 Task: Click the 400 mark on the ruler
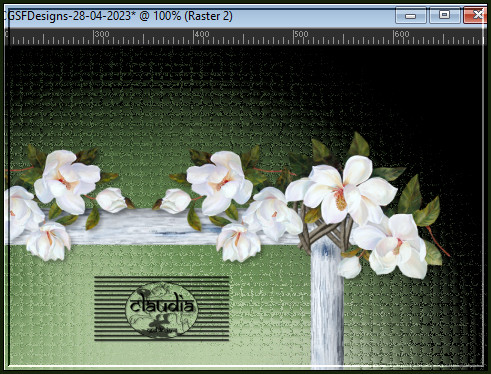tap(202, 34)
